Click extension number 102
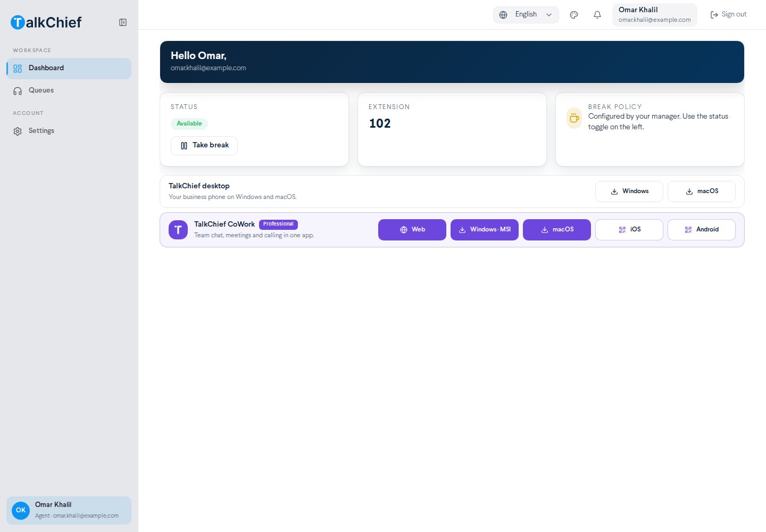Screen dimensions: 766x532 pos(380,123)
